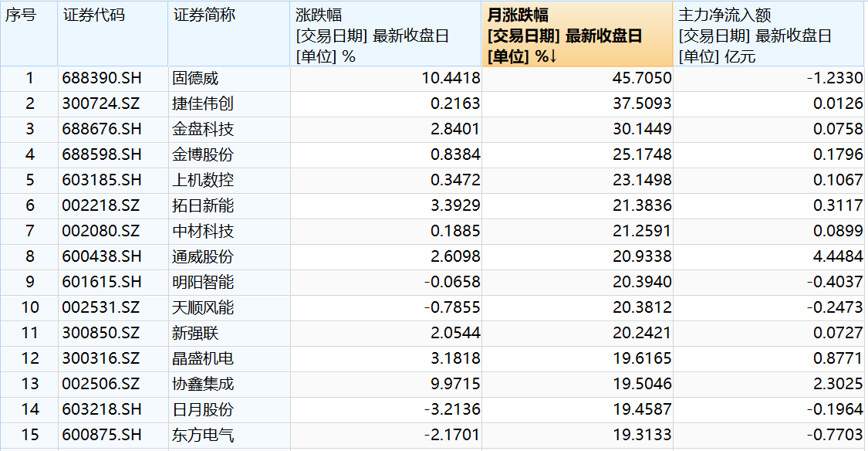Select stock code 002531.SZ

101,307
